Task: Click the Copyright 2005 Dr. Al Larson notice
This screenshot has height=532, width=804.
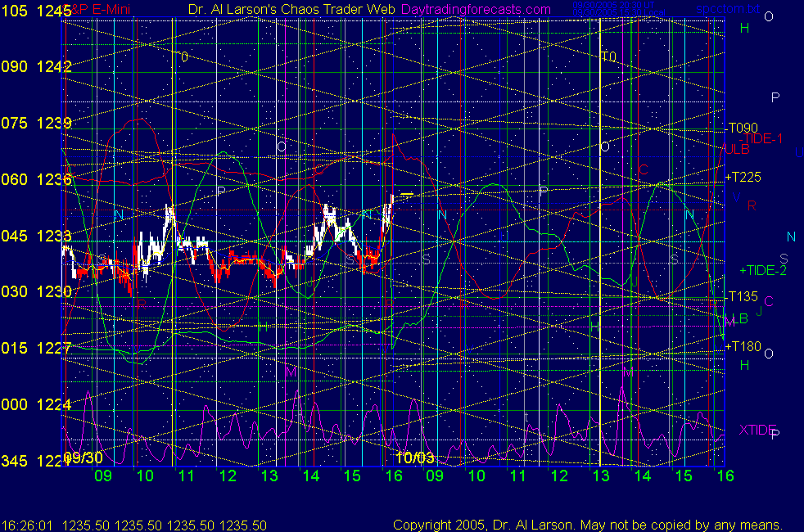Action: (x=588, y=525)
